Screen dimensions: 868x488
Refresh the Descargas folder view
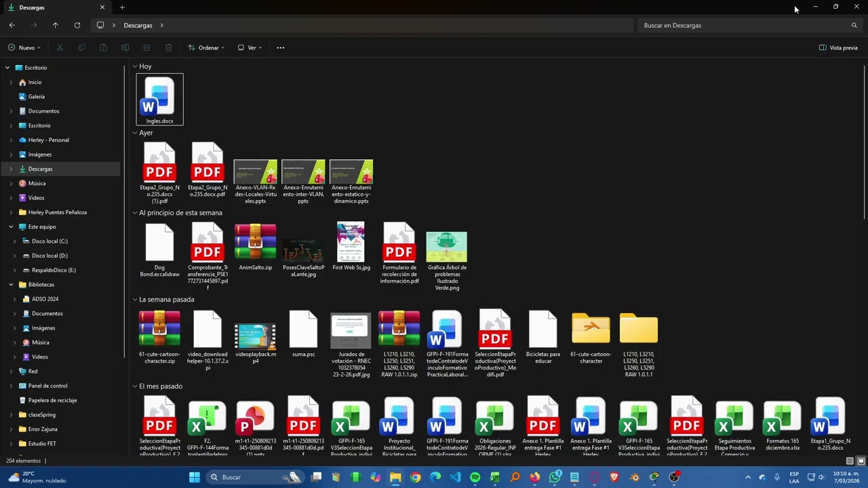click(77, 25)
